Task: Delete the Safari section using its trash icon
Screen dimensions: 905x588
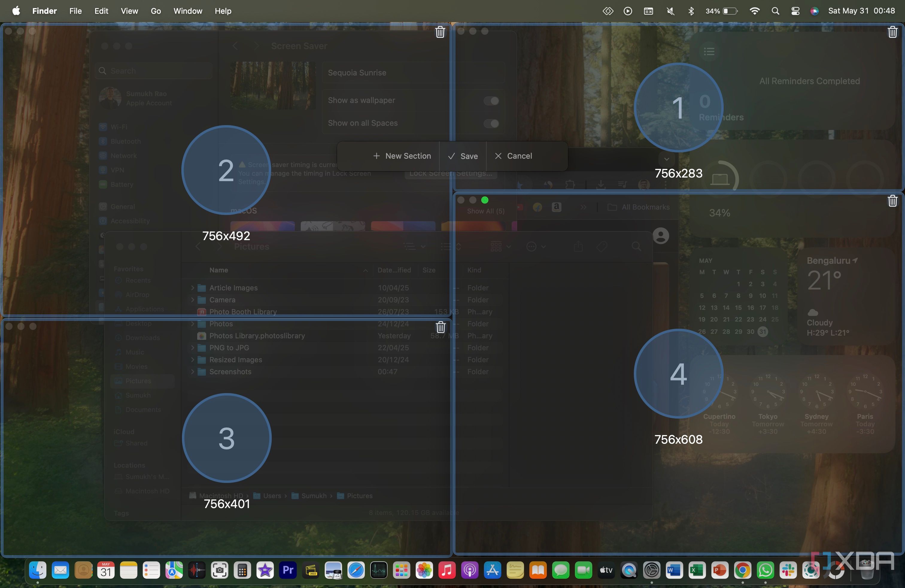Action: tap(892, 201)
